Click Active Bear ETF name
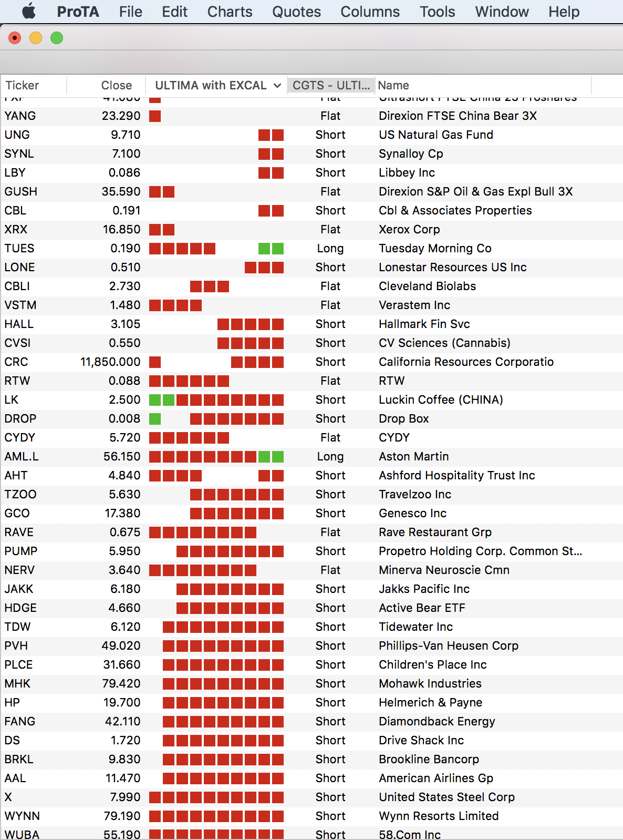The height and width of the screenshot is (840, 623). tap(422, 608)
